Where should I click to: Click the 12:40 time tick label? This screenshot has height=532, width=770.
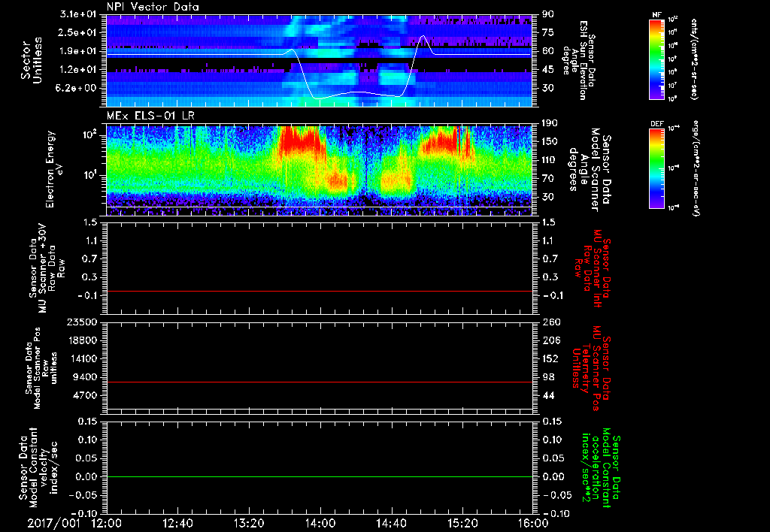pos(177,523)
